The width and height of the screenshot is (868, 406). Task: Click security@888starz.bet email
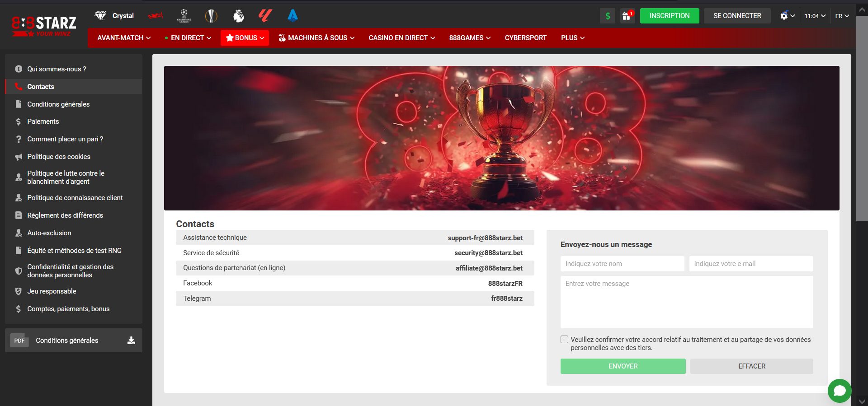click(x=488, y=253)
